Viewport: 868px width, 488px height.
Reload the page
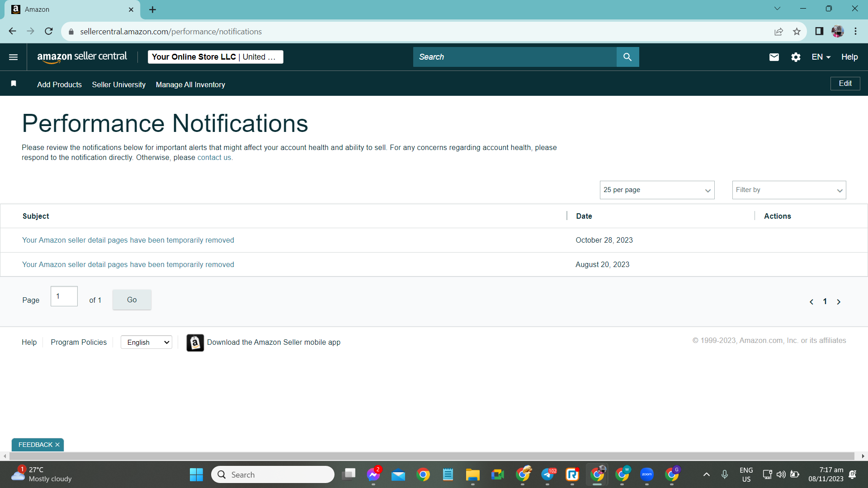[49, 31]
